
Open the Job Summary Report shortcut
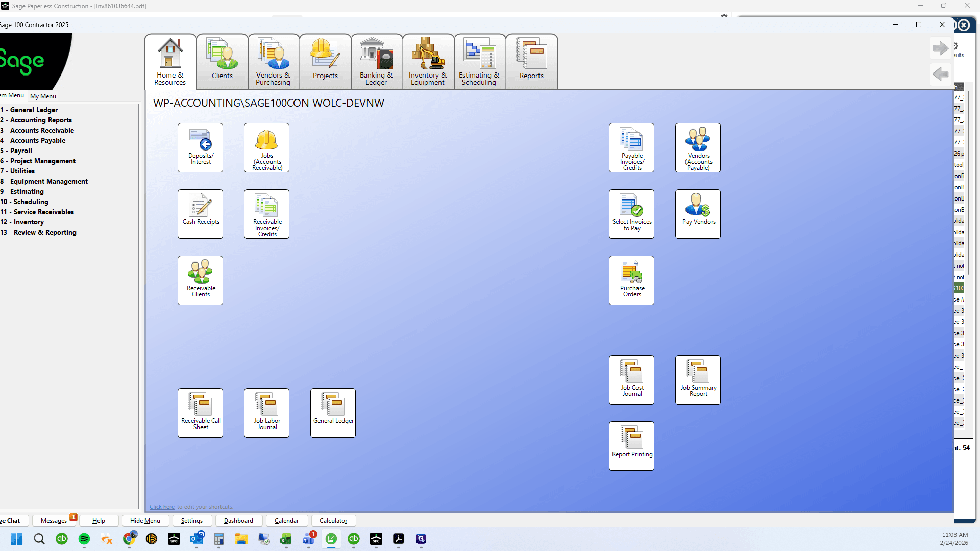698,380
